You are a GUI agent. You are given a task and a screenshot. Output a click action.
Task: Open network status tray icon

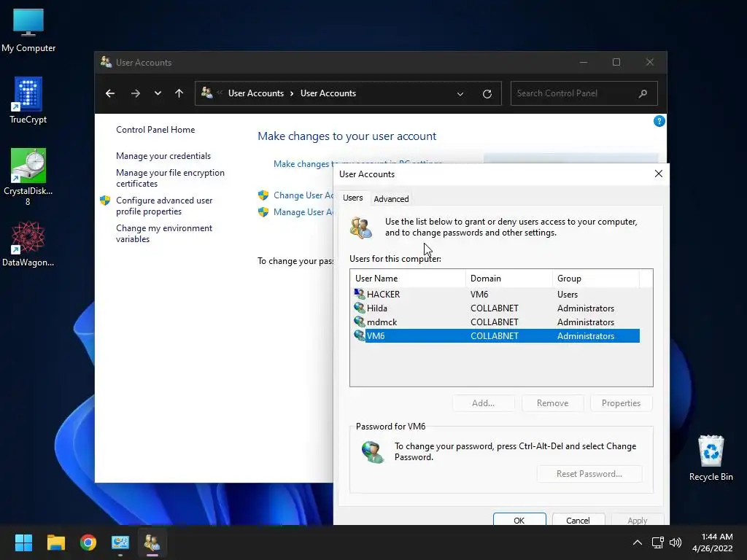pos(658,542)
